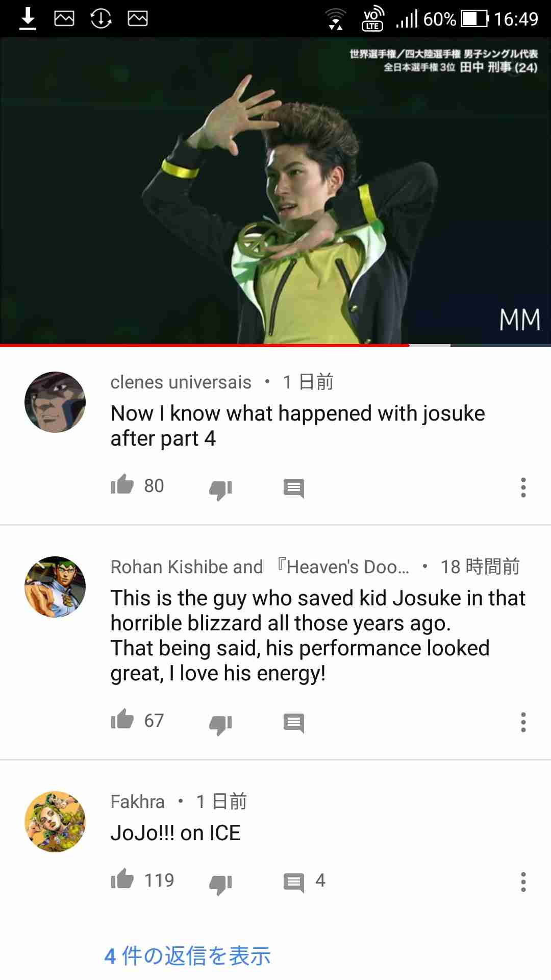Tap the video player to show controls
Image resolution: width=551 pixels, height=980 pixels.
275,190
